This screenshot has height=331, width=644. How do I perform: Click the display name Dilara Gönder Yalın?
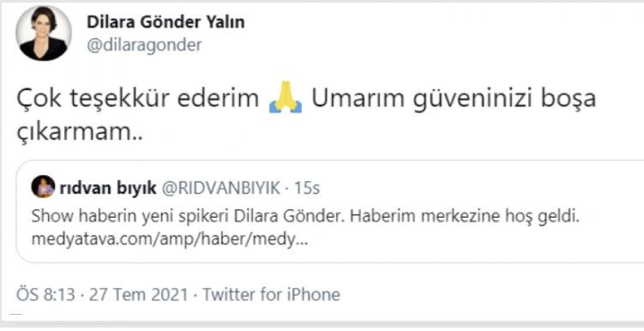pyautogui.click(x=166, y=22)
